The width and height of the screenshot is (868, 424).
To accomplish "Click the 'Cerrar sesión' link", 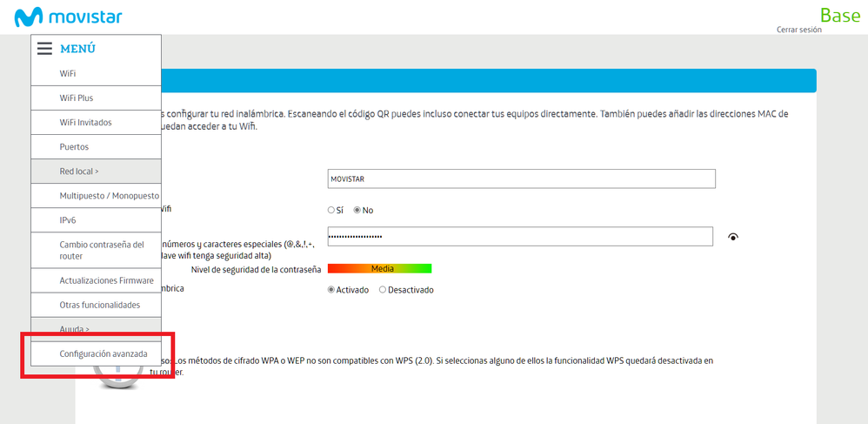I will click(798, 30).
